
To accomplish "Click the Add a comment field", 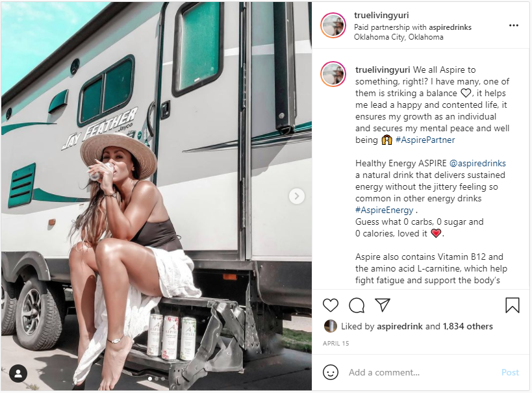I will click(416, 372).
